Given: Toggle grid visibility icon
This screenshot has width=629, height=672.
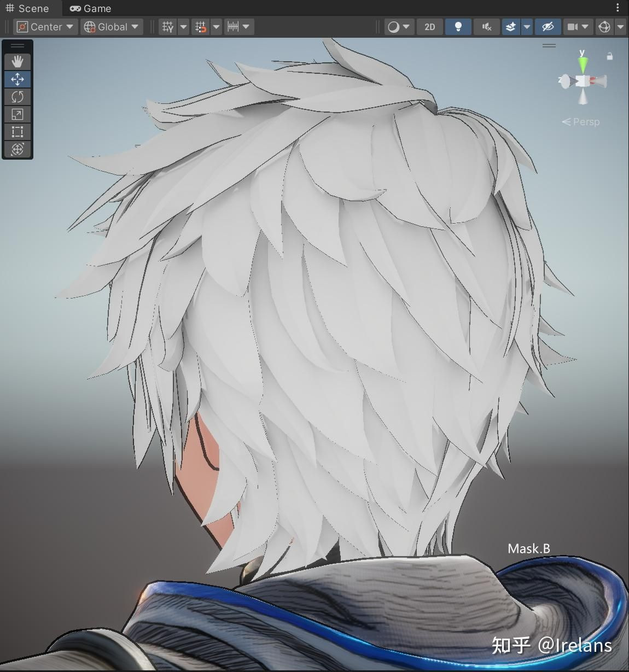Looking at the screenshot, I should [x=168, y=27].
